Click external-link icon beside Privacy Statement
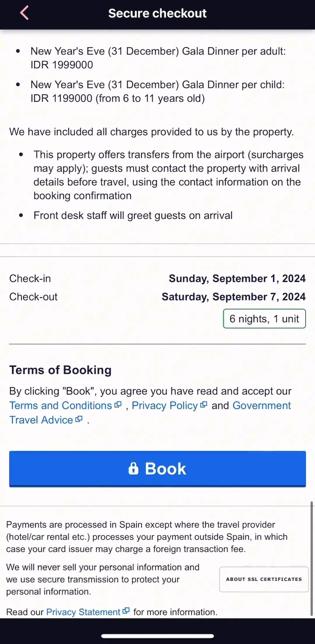This screenshot has height=644, width=315. [126, 611]
